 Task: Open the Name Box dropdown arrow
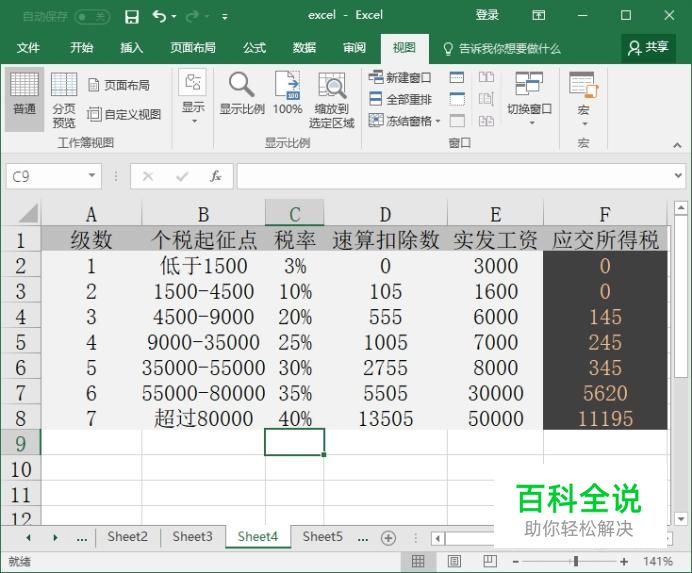click(x=92, y=176)
